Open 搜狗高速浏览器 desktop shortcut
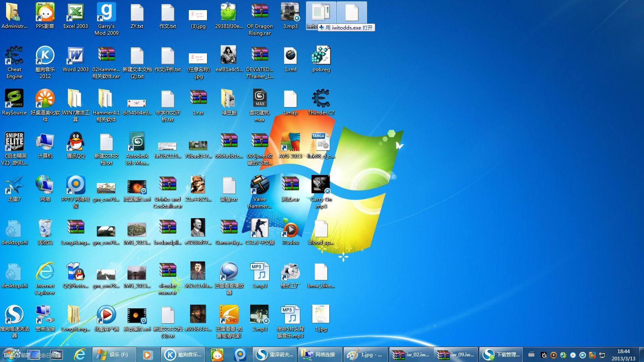644x362 pixels. click(15, 321)
